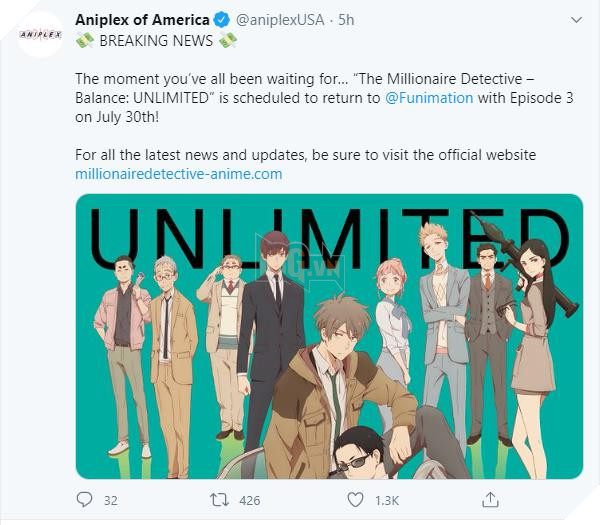
Task: Open the UNLIMITED anime poster image
Action: click(329, 336)
